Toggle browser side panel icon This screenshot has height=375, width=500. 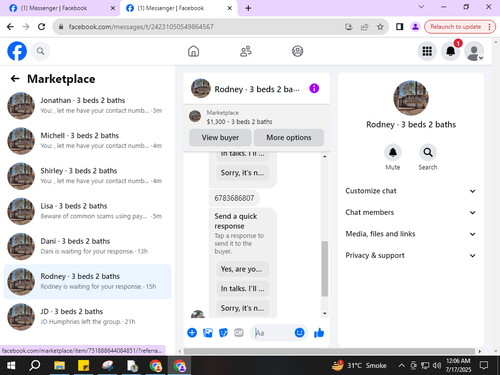point(399,27)
